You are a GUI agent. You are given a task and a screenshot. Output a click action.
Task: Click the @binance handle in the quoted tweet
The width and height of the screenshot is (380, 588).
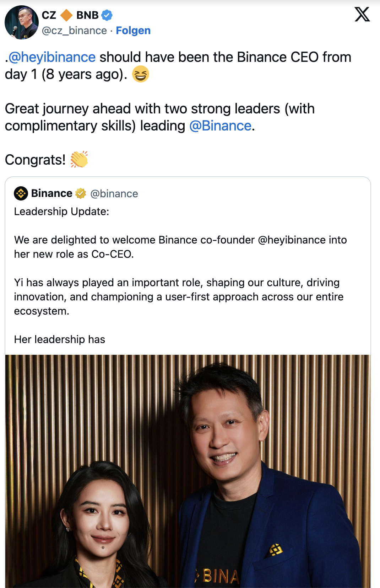pos(114,194)
